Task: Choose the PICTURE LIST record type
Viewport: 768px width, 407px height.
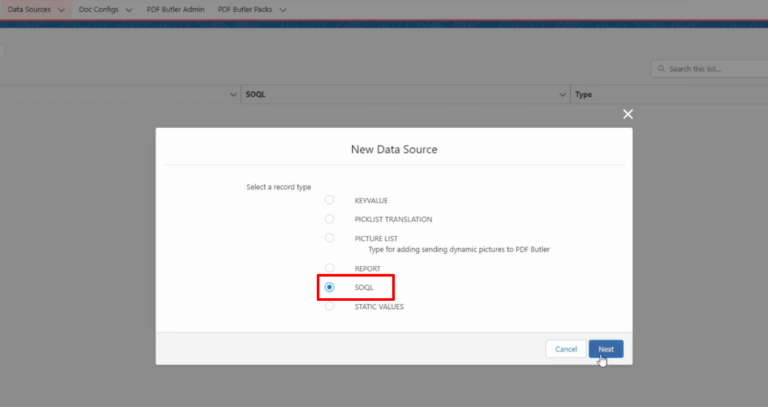Action: [x=329, y=238]
